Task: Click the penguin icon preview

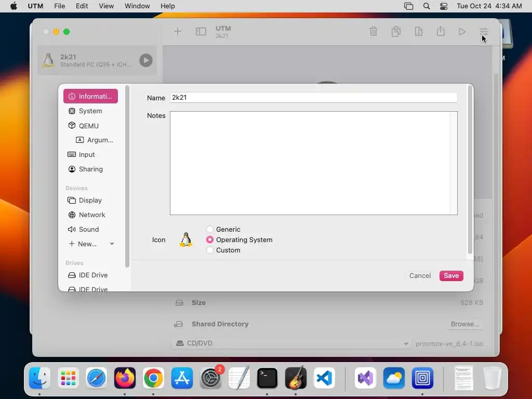Action: (x=185, y=240)
